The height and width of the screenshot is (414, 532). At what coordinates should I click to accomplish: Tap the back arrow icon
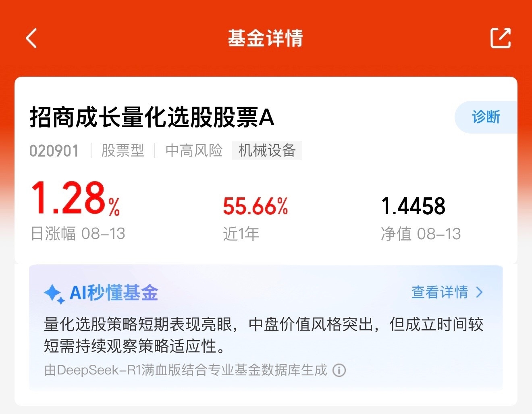point(31,38)
